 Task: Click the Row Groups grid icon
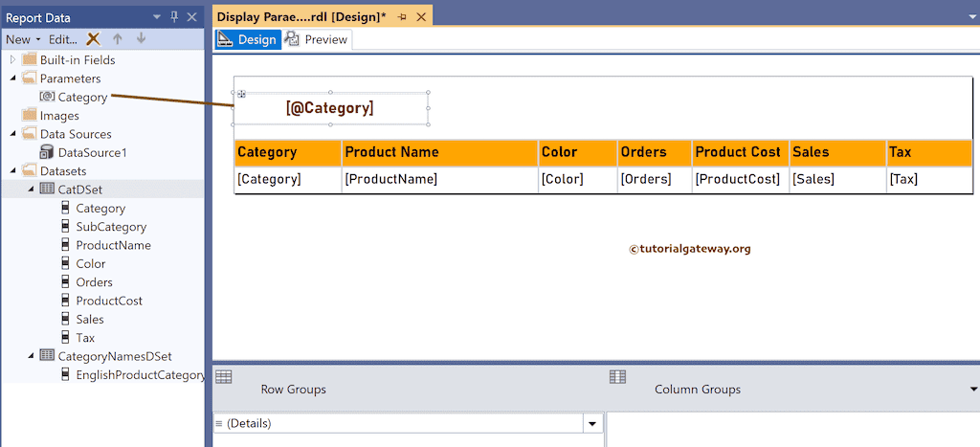point(223,376)
